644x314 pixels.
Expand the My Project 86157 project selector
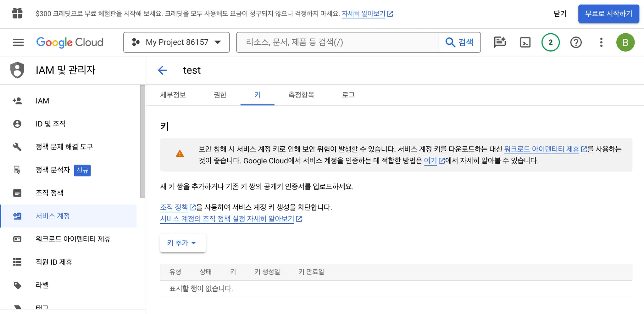click(176, 42)
